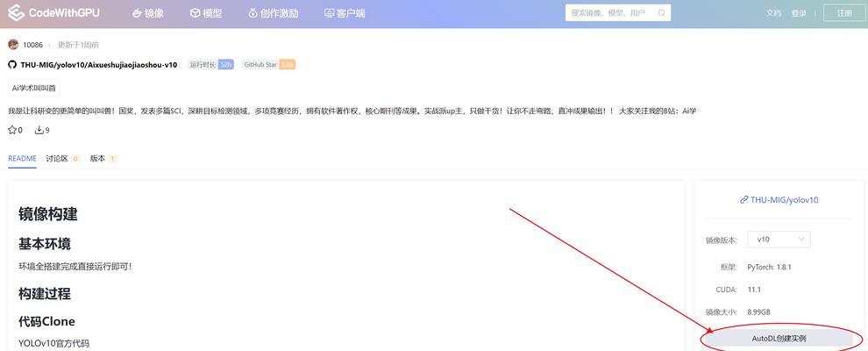Click the 注册 button
The image size is (868, 351).
tap(844, 13)
